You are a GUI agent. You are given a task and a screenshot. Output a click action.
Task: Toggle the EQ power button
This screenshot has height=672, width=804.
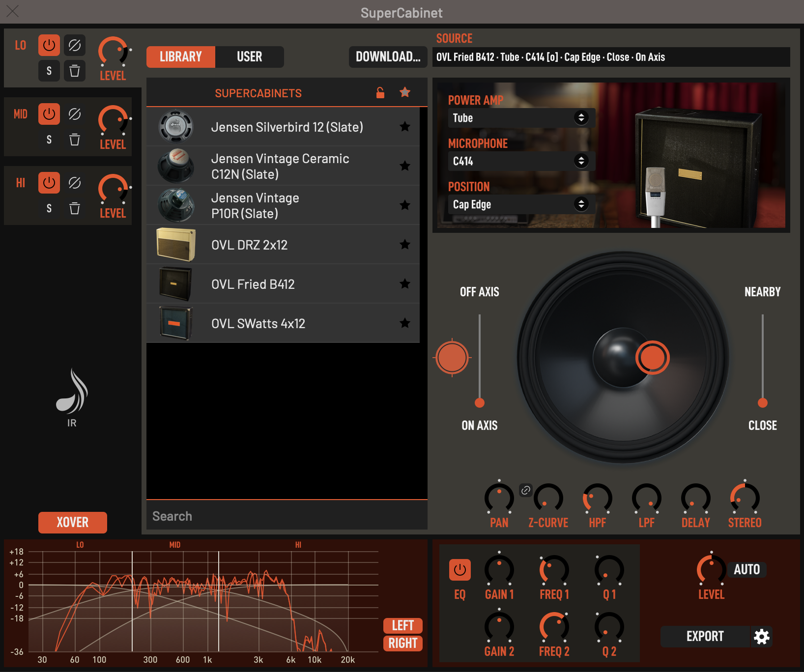pos(460,570)
